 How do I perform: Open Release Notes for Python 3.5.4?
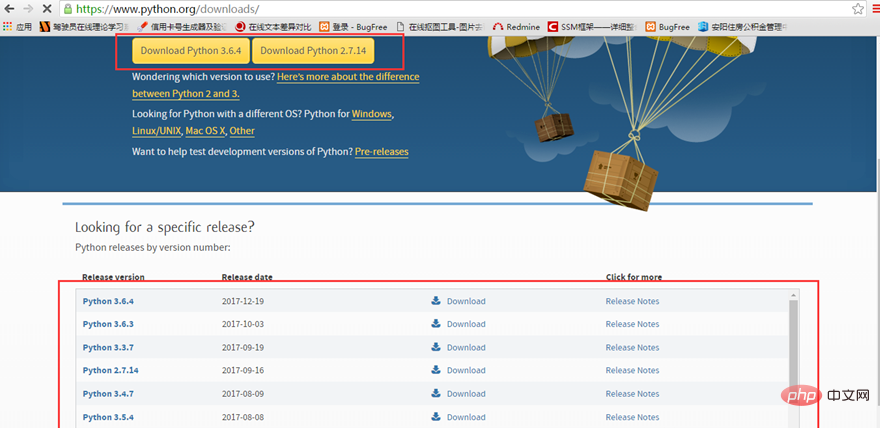point(632,417)
